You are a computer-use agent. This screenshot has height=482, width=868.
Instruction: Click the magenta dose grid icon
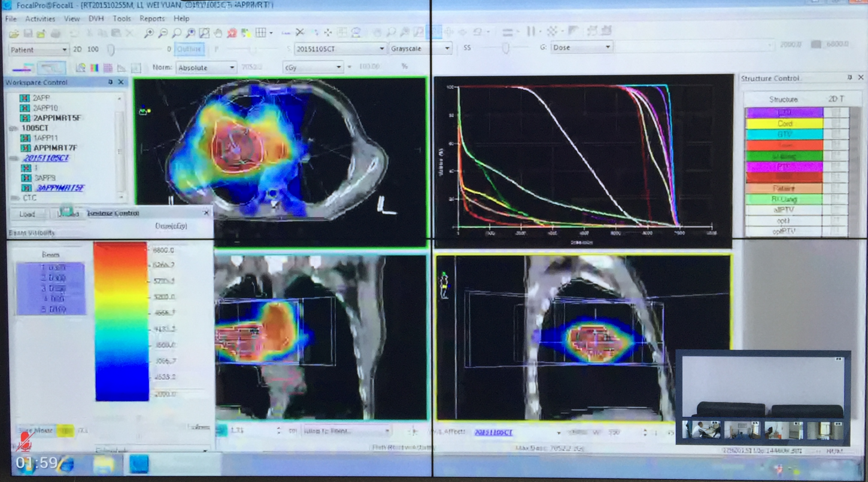[x=108, y=68]
